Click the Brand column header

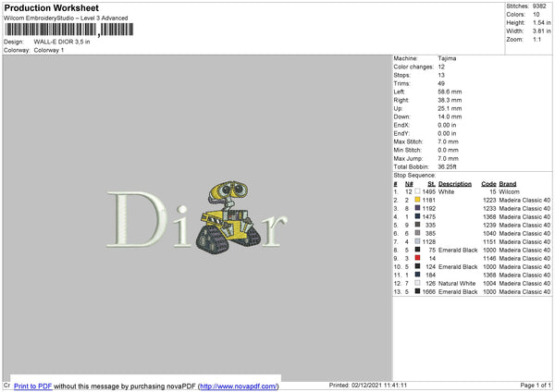coord(508,184)
